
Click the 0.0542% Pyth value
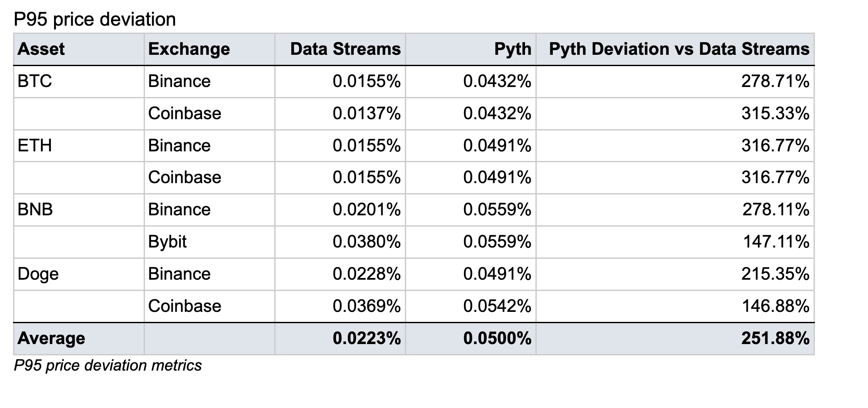pos(497,306)
